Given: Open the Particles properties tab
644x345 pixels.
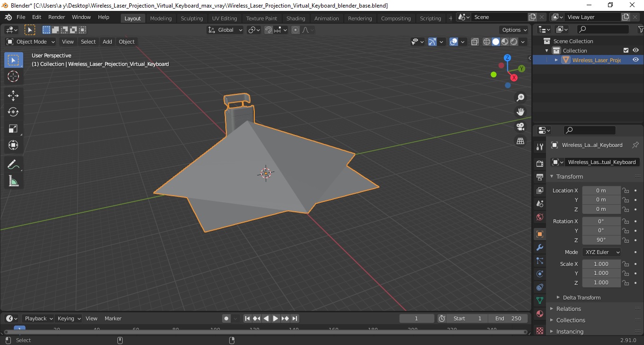Looking at the screenshot, I should pos(539,261).
